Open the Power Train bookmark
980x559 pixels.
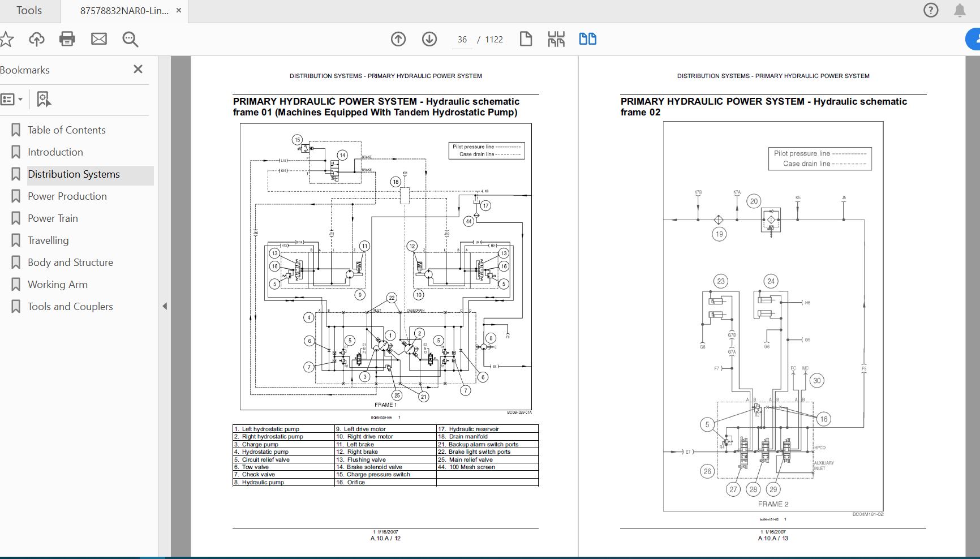pos(53,218)
